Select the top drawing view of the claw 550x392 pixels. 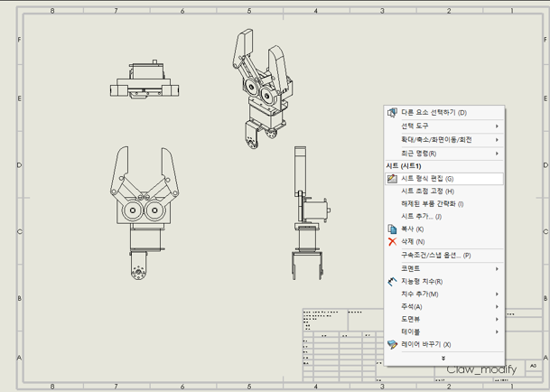click(x=144, y=79)
